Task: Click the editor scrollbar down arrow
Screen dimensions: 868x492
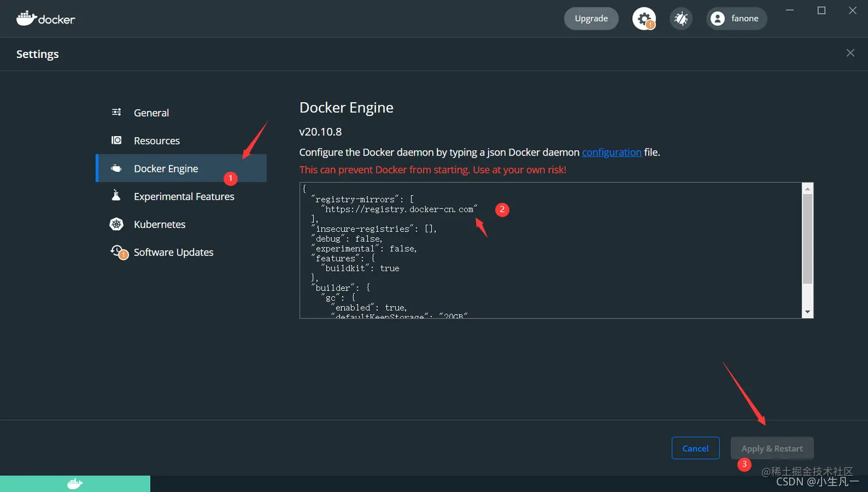Action: click(x=808, y=312)
